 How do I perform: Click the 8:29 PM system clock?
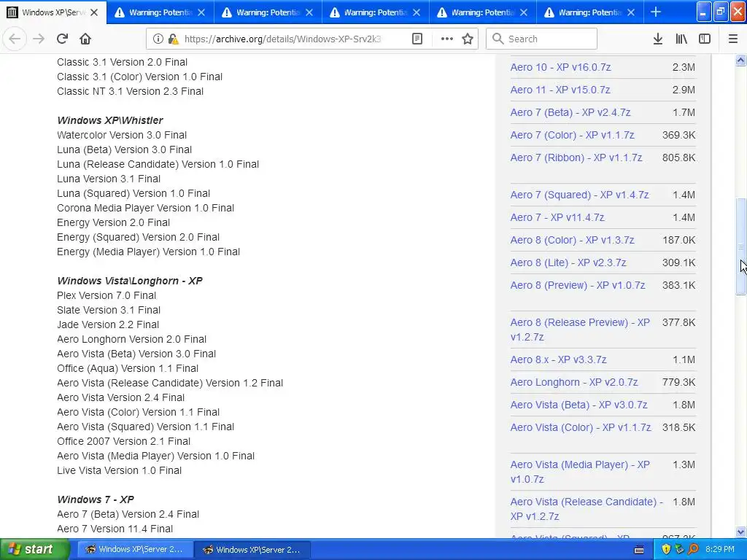coord(719,549)
